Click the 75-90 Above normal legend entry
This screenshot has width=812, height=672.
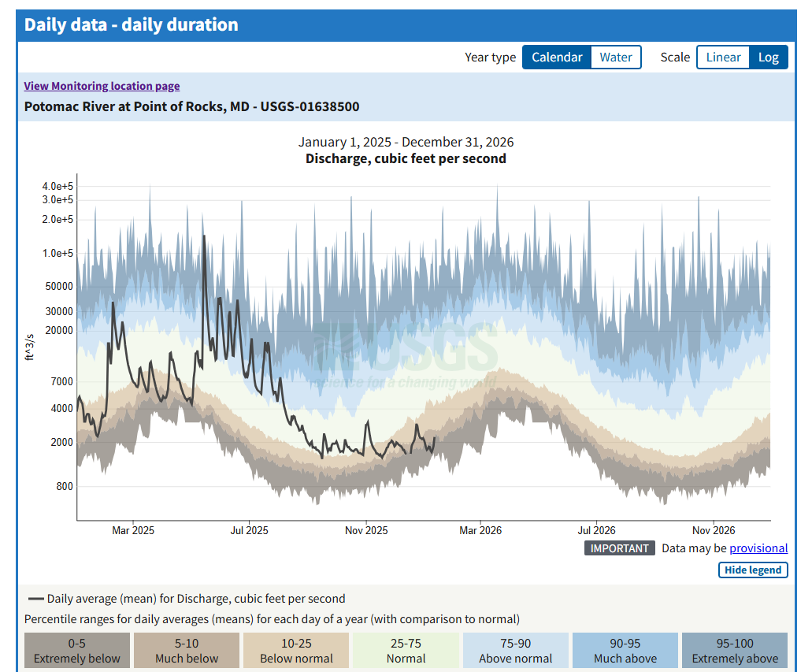[x=515, y=650]
